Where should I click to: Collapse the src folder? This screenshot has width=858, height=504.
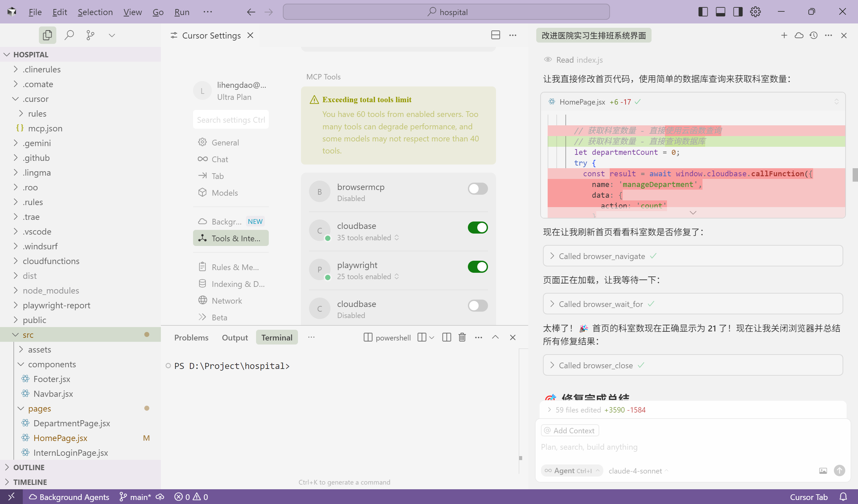tap(15, 335)
